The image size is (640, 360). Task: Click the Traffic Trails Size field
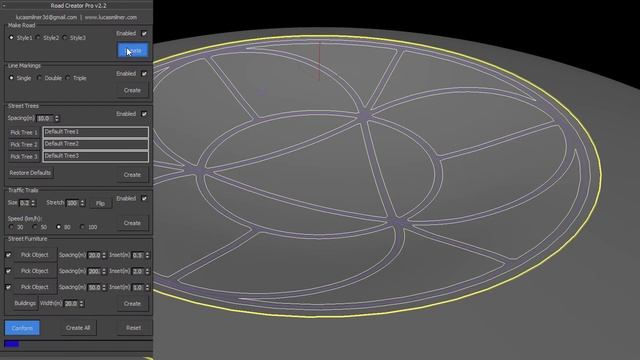coord(24,203)
